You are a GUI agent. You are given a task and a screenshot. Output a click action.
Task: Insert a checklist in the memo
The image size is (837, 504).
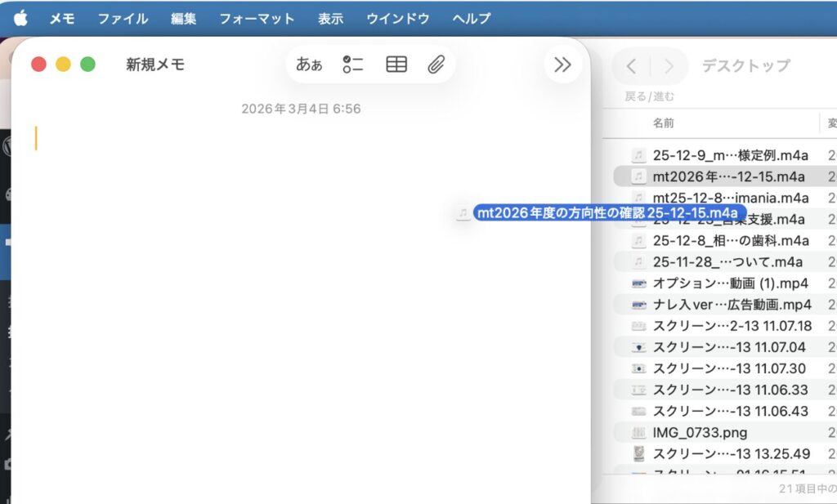tap(353, 65)
